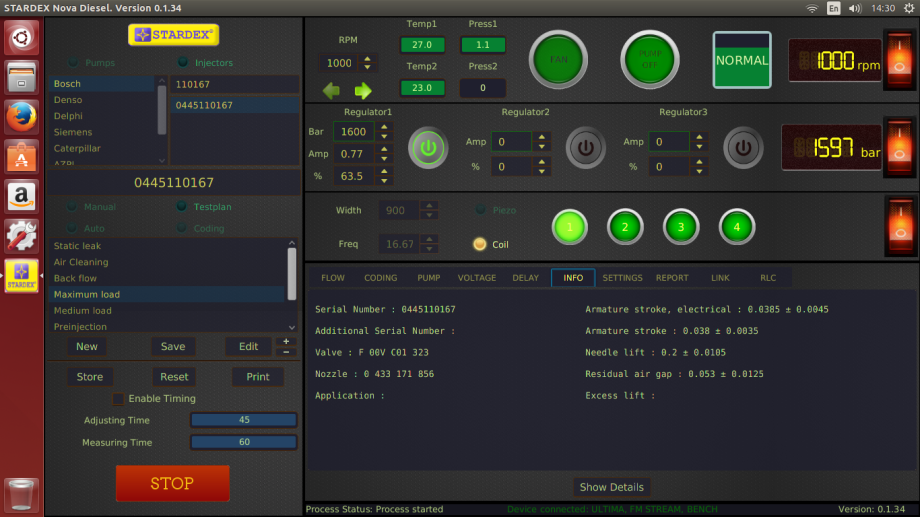Screen dimensions: 920x517
Task: Click the Show Details button
Action: point(611,487)
